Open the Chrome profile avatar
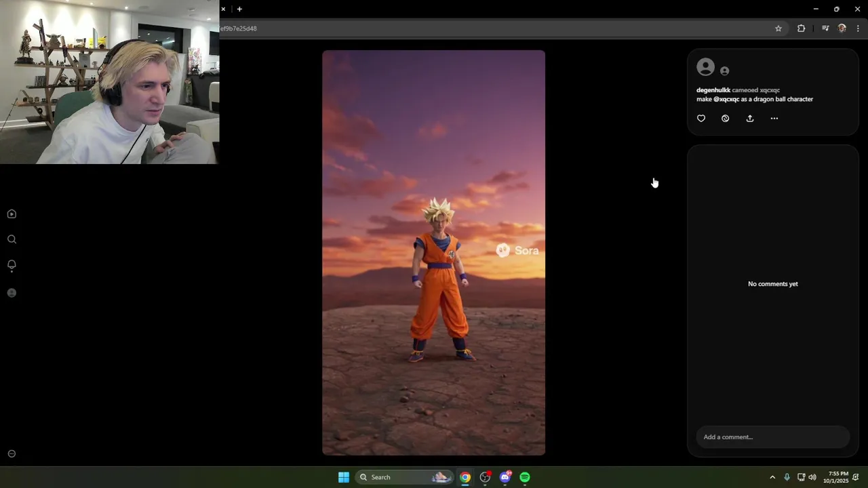868x488 pixels. (x=842, y=28)
